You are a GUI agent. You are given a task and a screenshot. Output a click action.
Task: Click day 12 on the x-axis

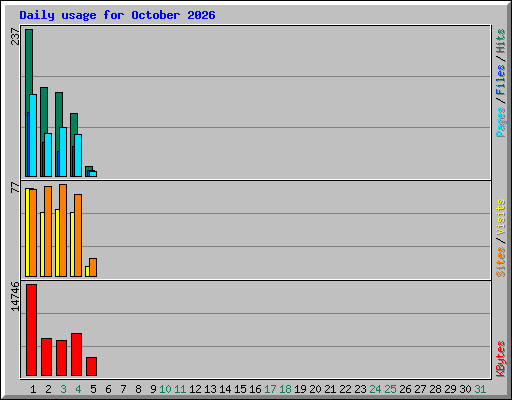(x=195, y=389)
